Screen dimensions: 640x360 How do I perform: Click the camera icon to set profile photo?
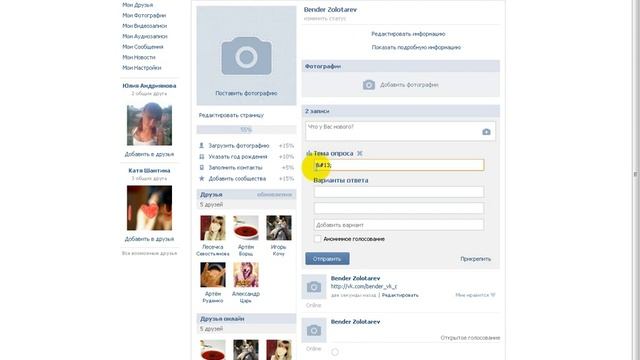[246, 56]
